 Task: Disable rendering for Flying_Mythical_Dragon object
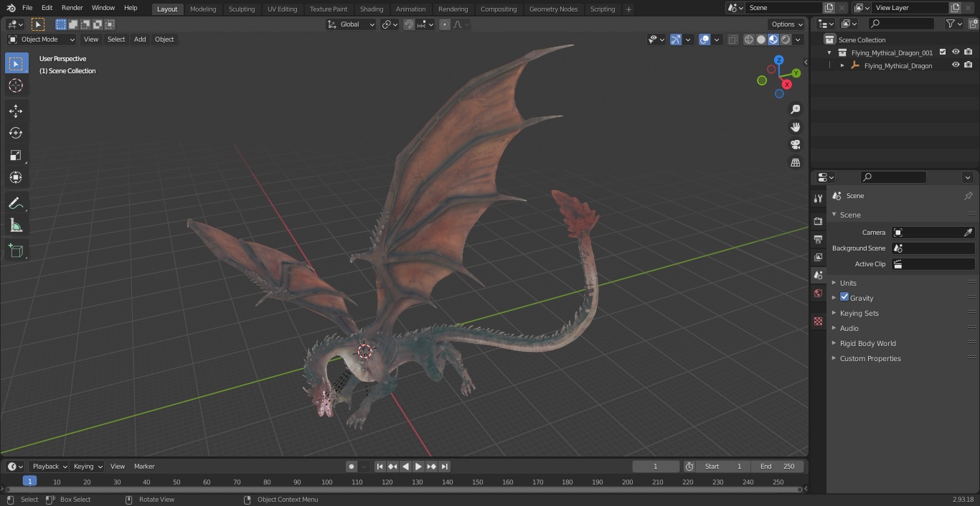click(969, 65)
